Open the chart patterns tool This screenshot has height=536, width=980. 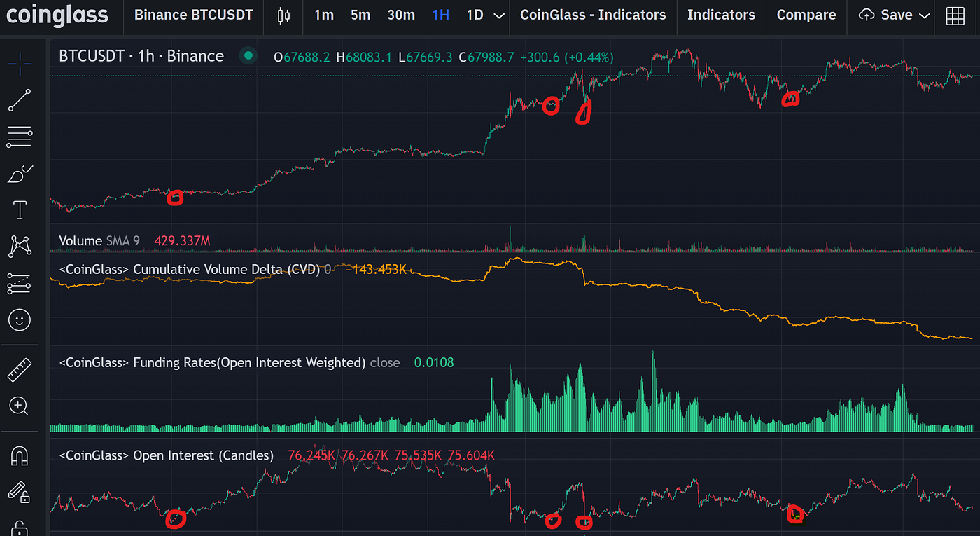[20, 247]
